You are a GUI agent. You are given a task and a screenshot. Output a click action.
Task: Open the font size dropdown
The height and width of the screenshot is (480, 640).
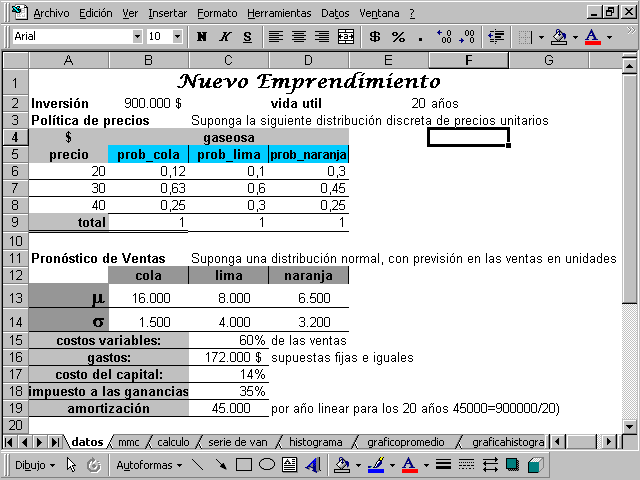177,36
